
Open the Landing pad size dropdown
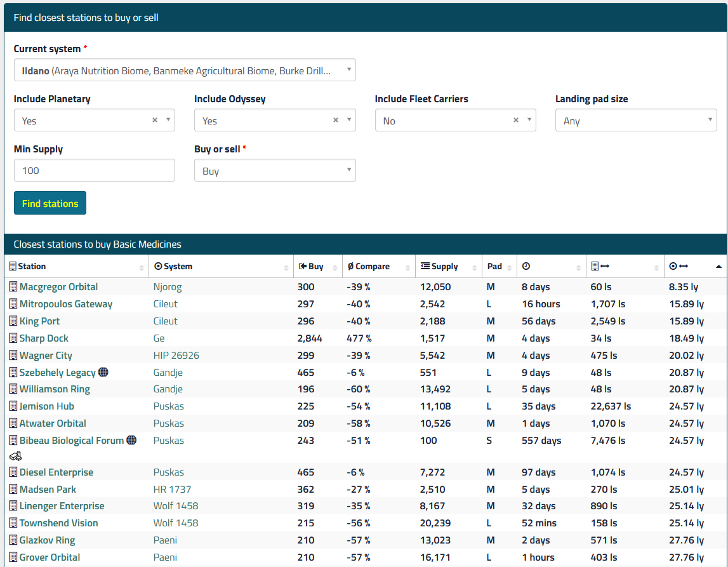tap(636, 120)
